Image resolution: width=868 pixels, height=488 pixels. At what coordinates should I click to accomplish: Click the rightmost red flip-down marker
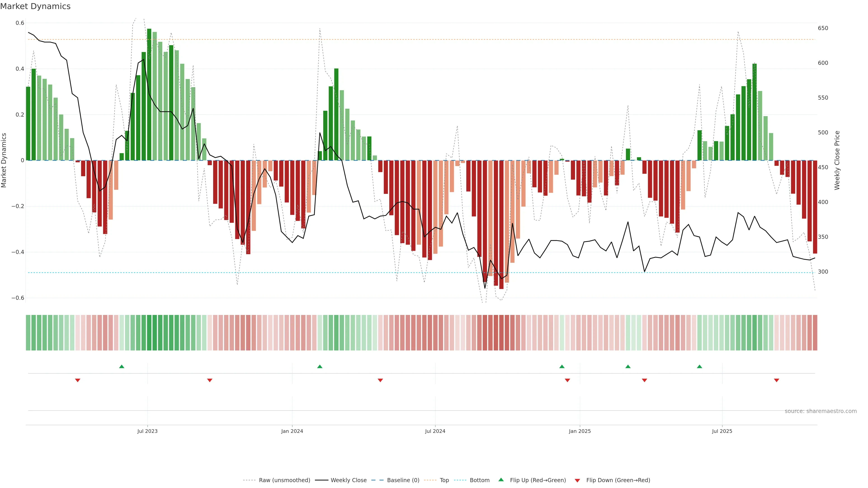(777, 380)
